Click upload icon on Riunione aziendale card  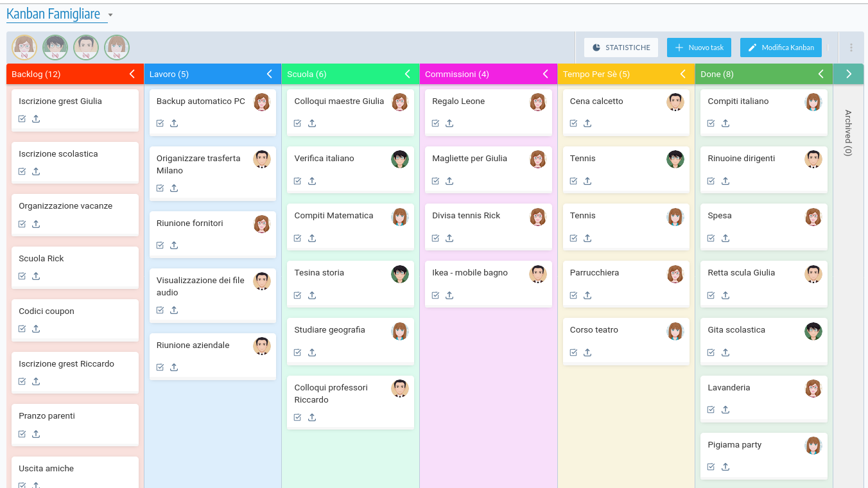click(174, 367)
